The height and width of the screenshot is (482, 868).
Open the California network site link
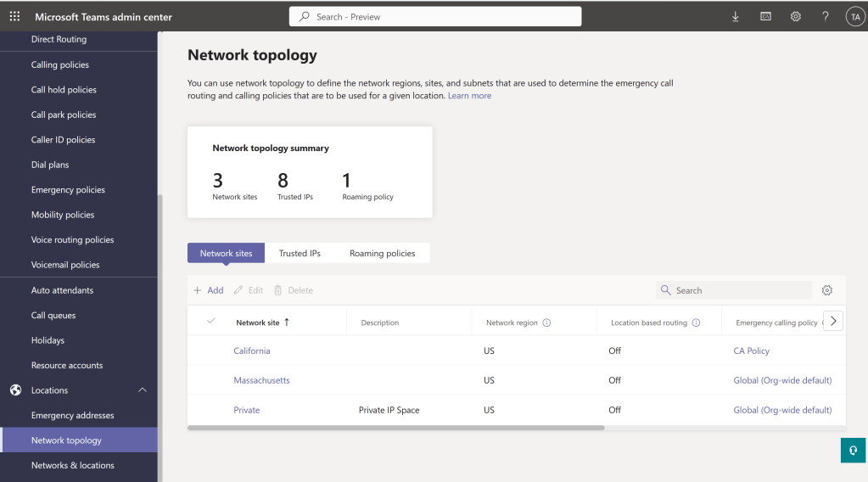pos(252,350)
